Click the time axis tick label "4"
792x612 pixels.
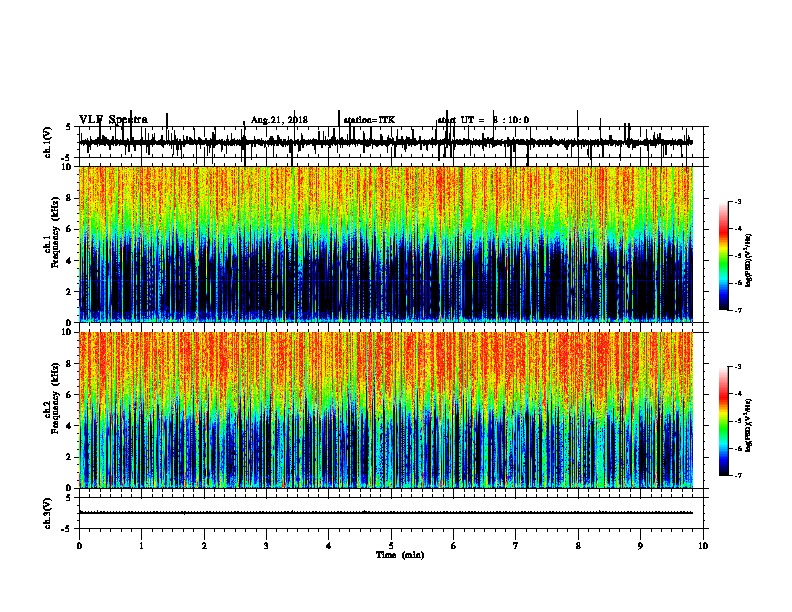[329, 546]
